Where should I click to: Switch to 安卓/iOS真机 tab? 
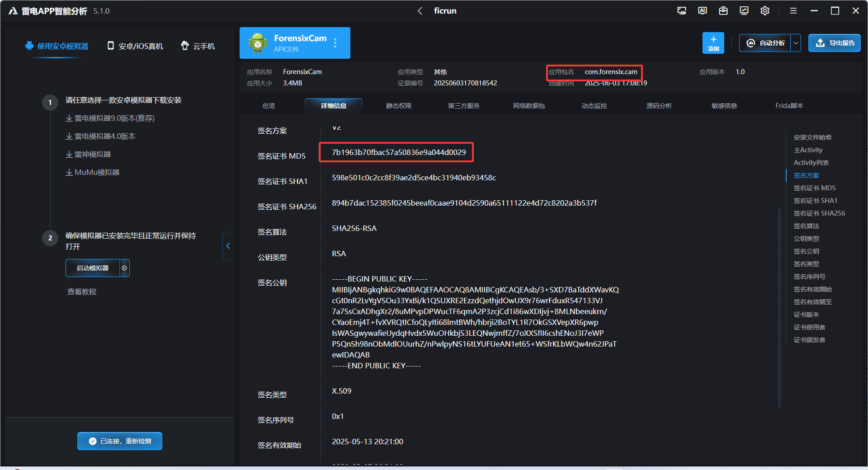(x=135, y=46)
